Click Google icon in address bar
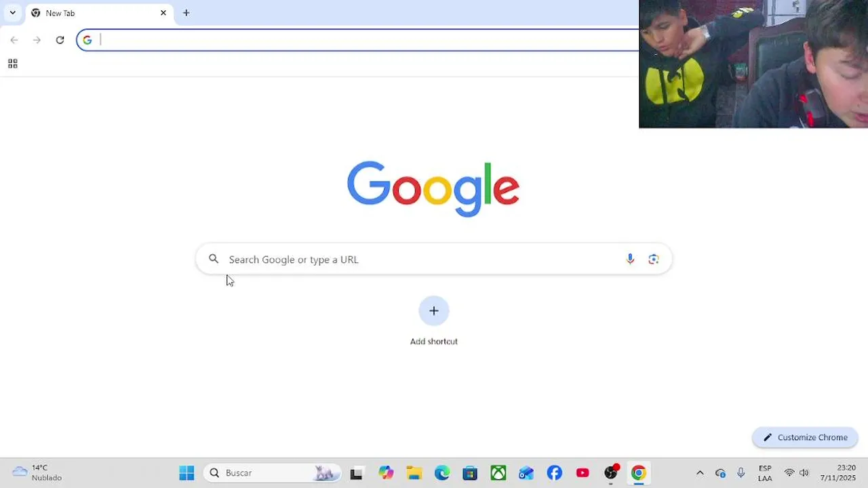 [87, 40]
